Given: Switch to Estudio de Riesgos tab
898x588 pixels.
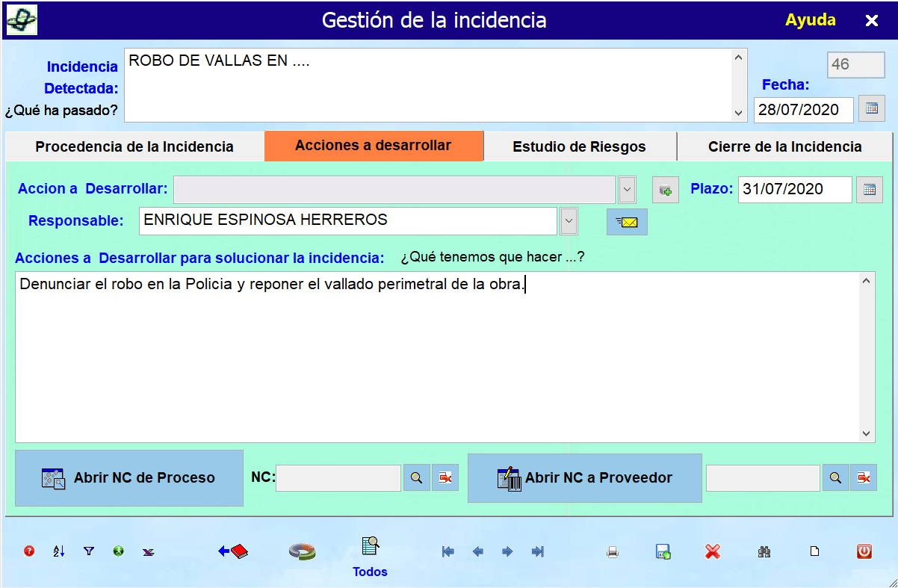Looking at the screenshot, I should pos(580,146).
